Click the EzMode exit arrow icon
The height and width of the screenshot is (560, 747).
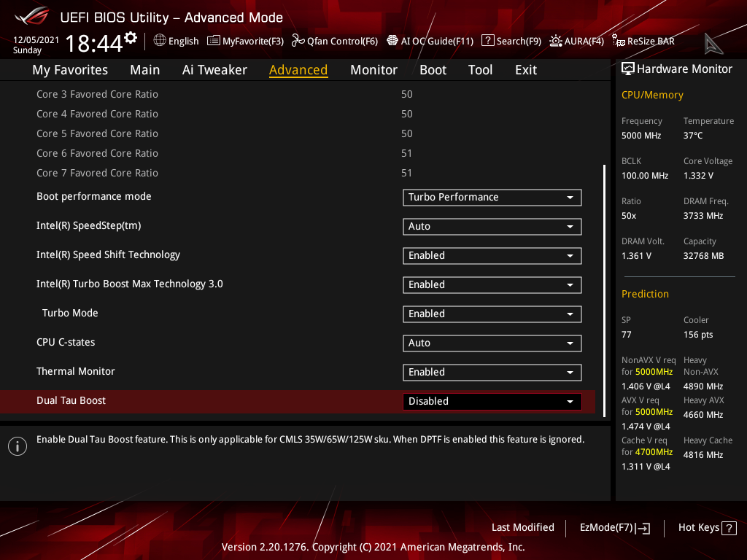point(643,528)
